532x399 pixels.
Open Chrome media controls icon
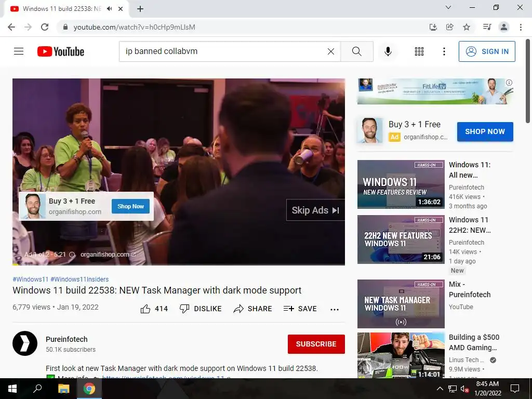click(487, 27)
